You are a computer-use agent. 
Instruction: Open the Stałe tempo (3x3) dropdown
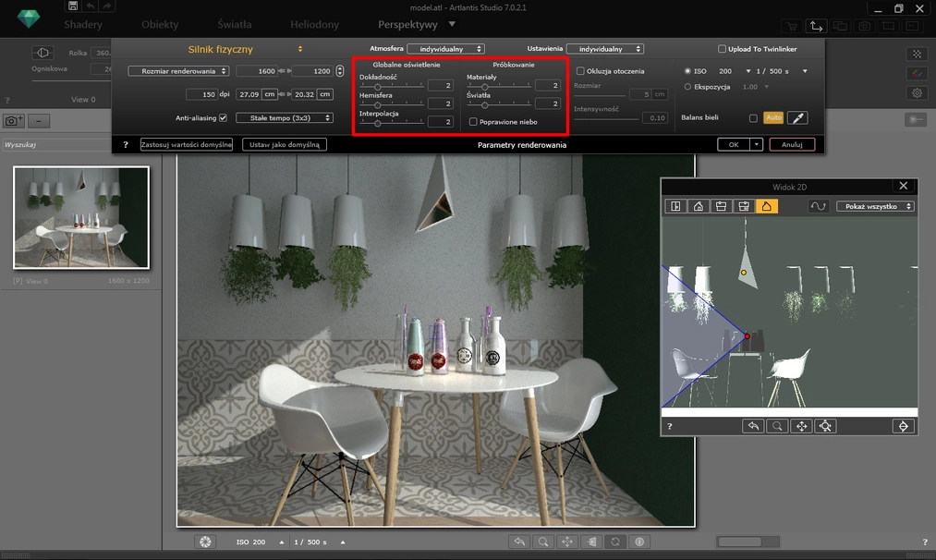pyautogui.click(x=285, y=117)
